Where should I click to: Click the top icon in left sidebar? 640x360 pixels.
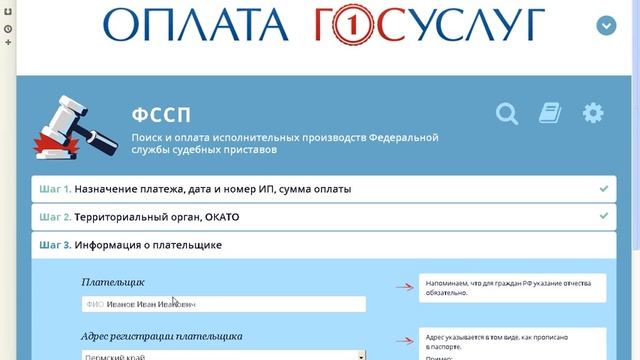click(8, 12)
